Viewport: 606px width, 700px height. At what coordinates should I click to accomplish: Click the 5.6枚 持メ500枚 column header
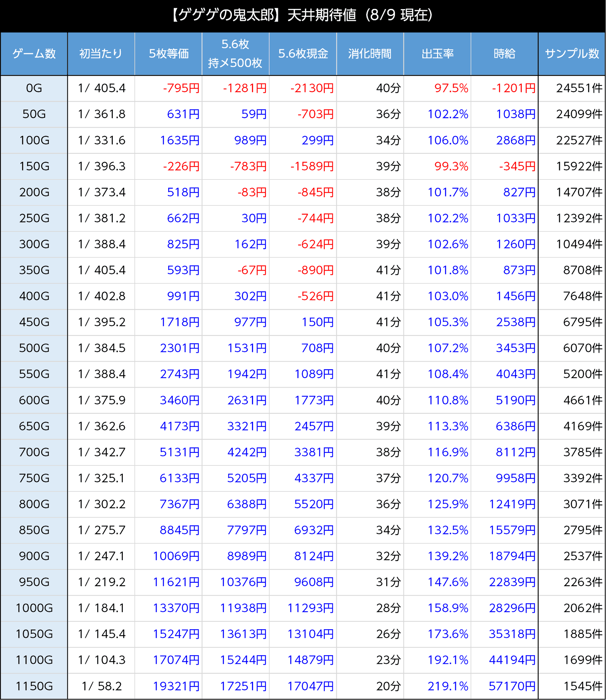(236, 54)
